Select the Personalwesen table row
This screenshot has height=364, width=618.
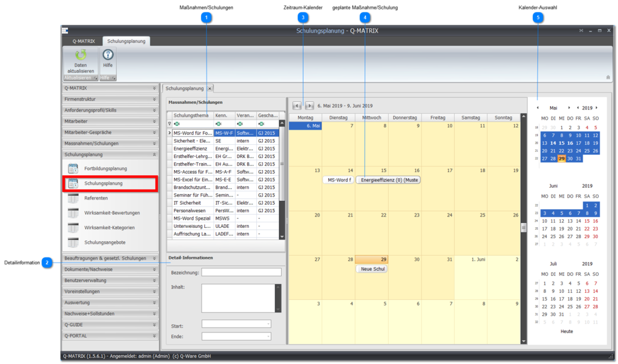[226, 211]
